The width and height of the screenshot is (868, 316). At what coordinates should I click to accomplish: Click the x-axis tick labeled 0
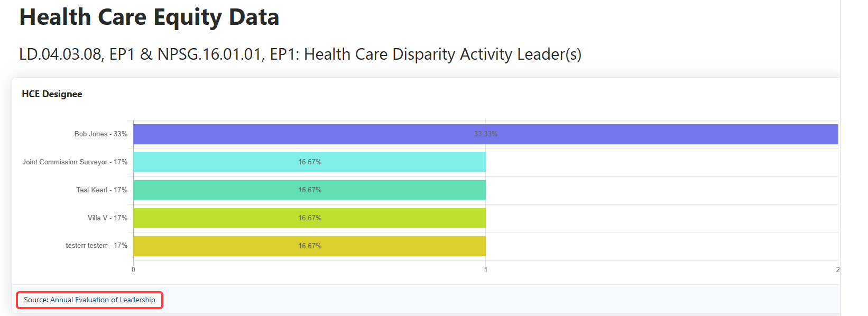[x=133, y=269]
